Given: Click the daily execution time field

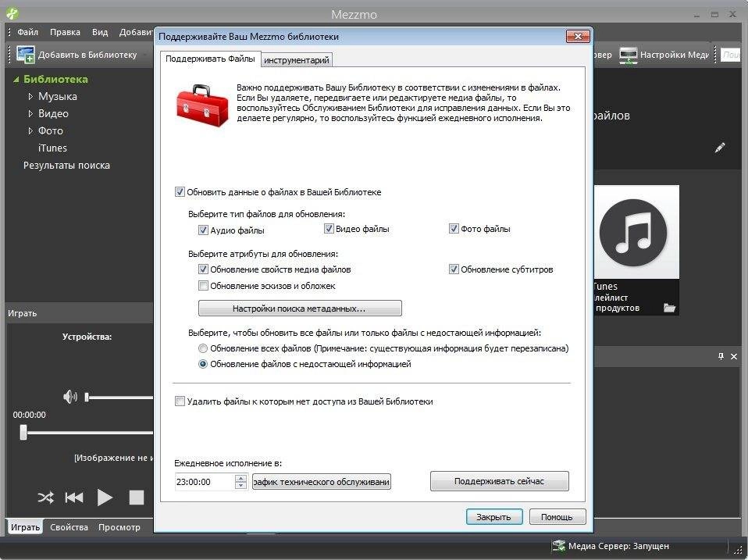Looking at the screenshot, I should coord(205,482).
